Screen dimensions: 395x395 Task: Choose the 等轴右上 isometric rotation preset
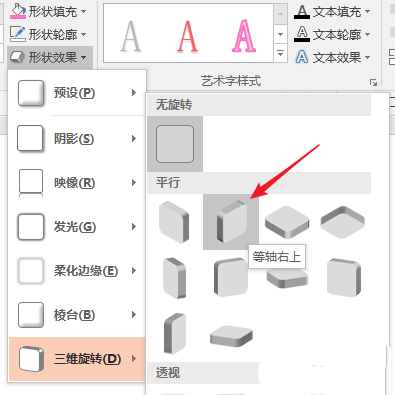(x=231, y=222)
